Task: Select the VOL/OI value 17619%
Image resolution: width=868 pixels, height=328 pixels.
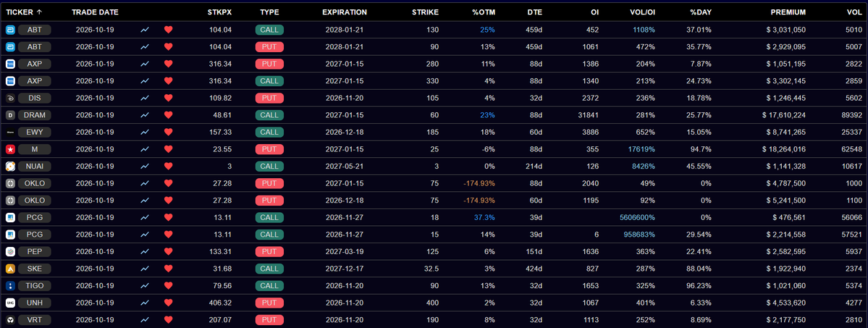Action: coord(641,149)
